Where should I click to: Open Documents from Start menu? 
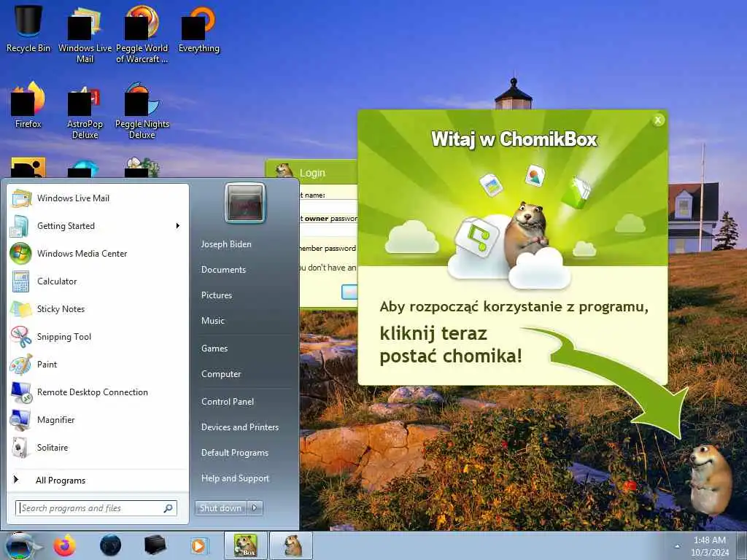(x=223, y=270)
